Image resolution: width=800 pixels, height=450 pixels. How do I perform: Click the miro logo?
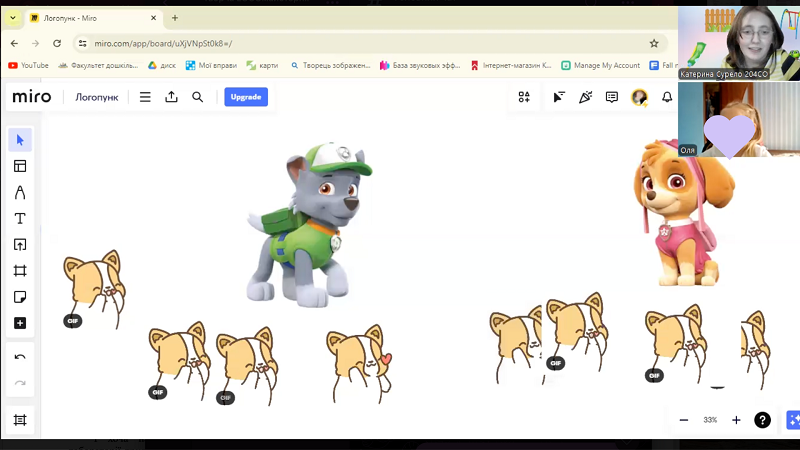pyautogui.click(x=32, y=96)
